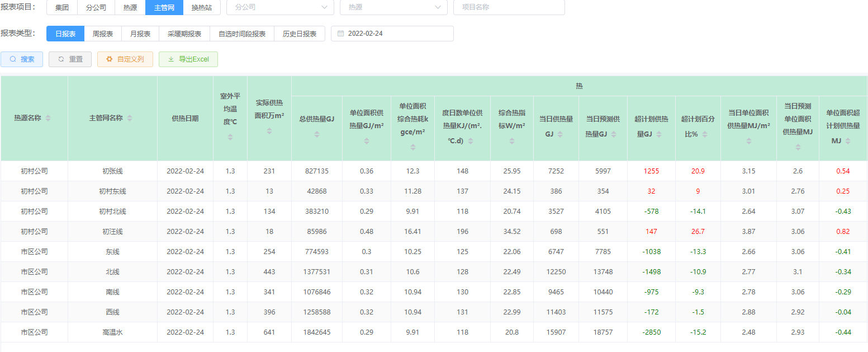The height and width of the screenshot is (352, 868).
Task: Sort by 当日单位面积供热量MJ/m² icon
Action: (748, 142)
